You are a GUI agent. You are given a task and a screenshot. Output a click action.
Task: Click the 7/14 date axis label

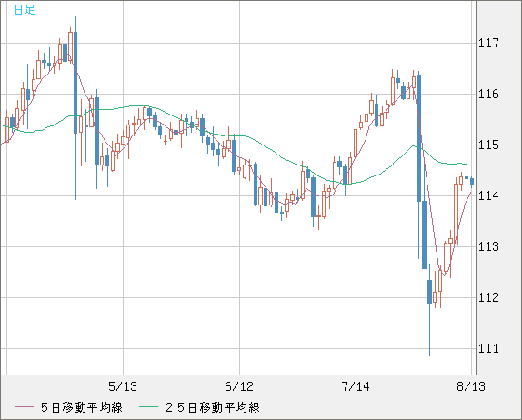356,386
